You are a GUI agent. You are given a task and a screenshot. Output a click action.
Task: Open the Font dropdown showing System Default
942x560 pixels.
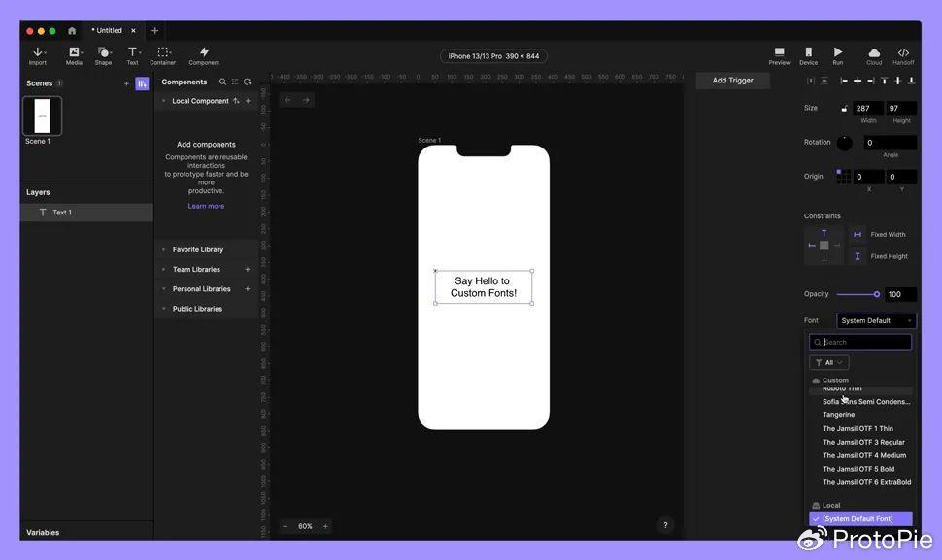[x=876, y=320]
